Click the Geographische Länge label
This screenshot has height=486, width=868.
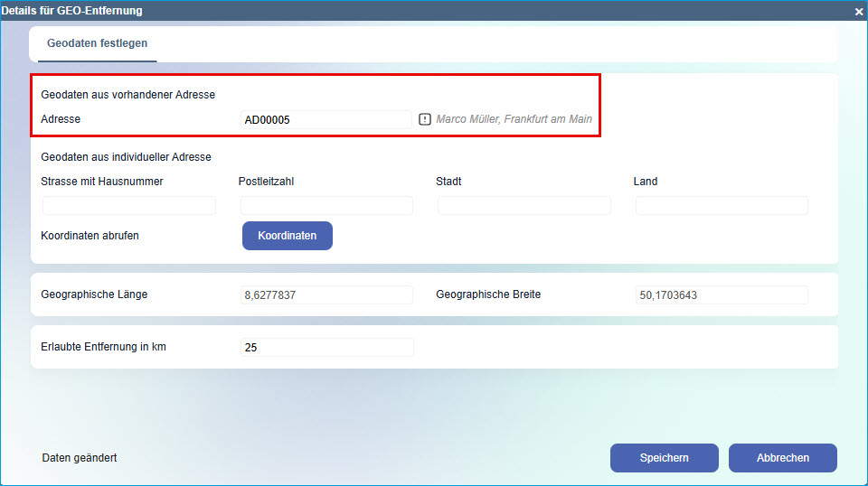click(x=94, y=294)
